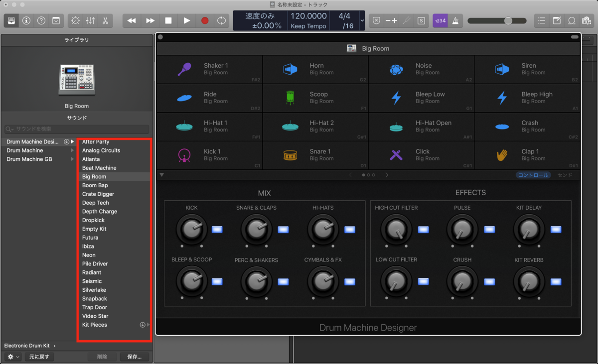Select the Scoop drum pad
The height and width of the screenshot is (364, 598).
315,98
